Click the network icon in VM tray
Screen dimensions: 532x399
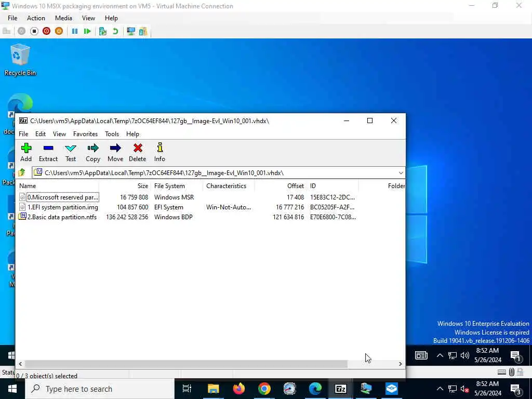[x=453, y=355]
